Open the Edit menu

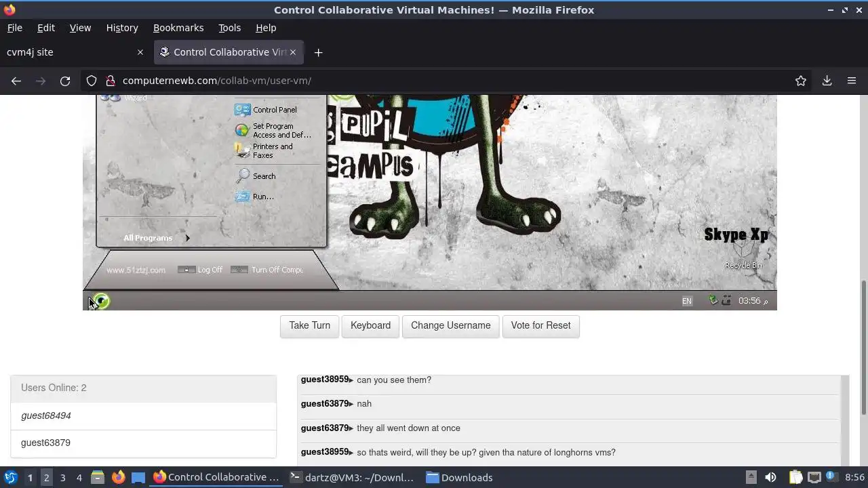click(x=46, y=28)
